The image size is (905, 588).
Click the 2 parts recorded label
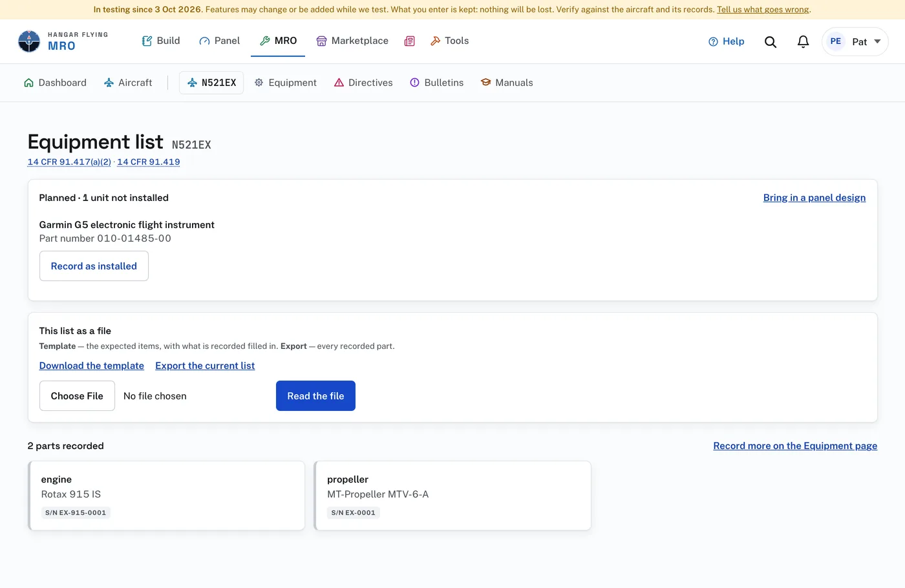point(66,446)
